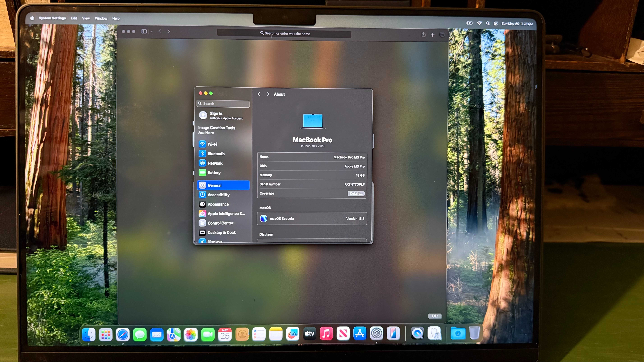Click the macOS Sequoia version row
Viewport: 644px width, 362px height.
[x=312, y=219]
